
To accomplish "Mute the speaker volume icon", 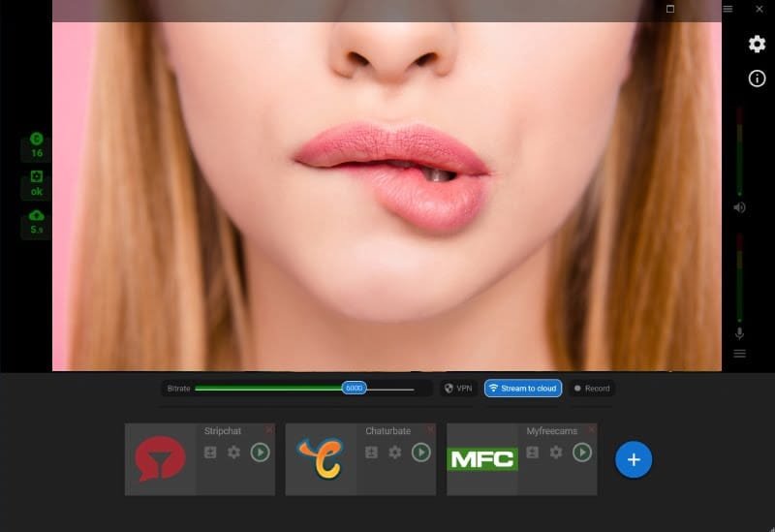I will click(x=739, y=207).
